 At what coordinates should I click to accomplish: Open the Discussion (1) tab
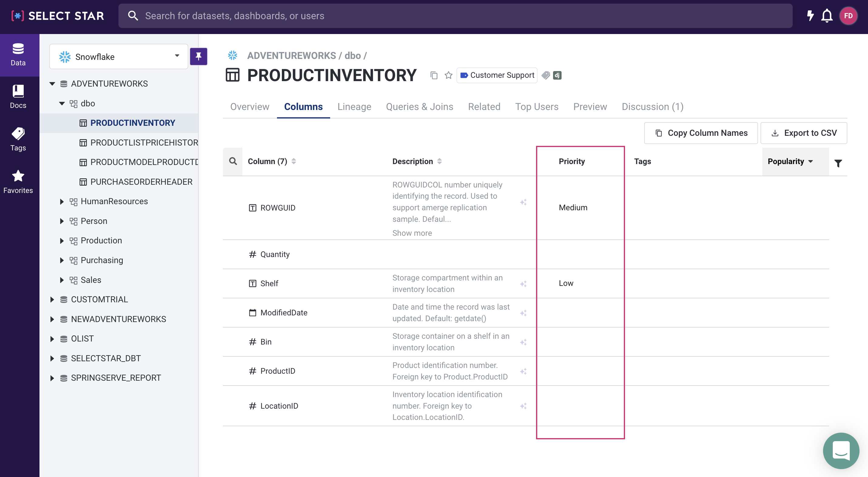point(652,107)
